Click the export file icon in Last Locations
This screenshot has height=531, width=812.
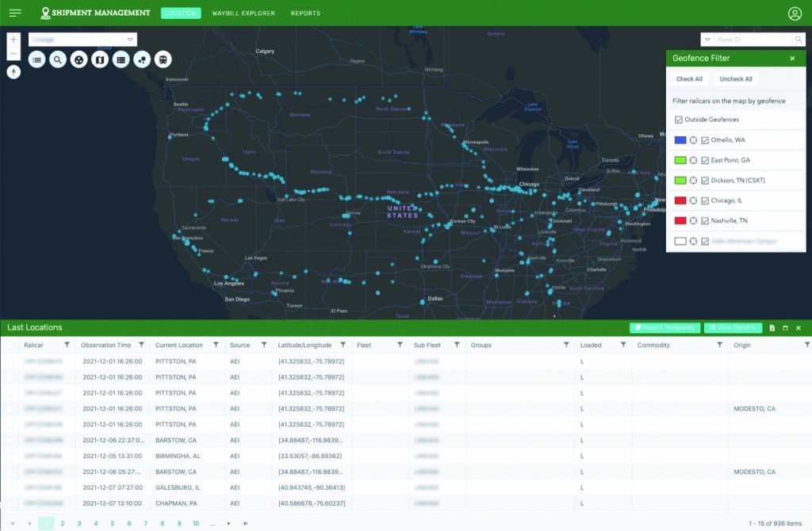772,328
